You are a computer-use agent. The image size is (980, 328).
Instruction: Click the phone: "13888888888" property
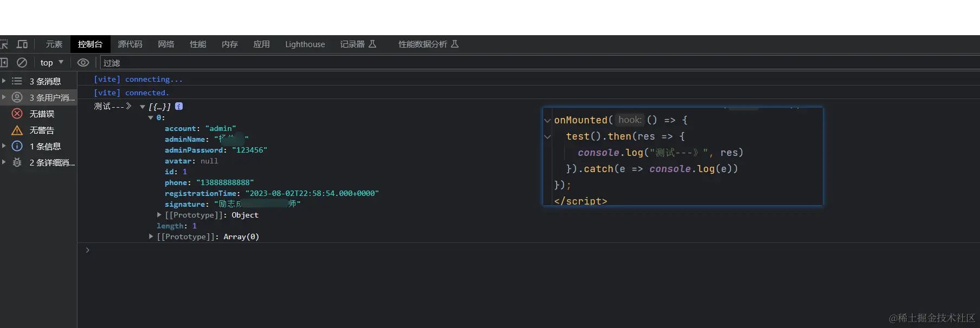coord(209,182)
